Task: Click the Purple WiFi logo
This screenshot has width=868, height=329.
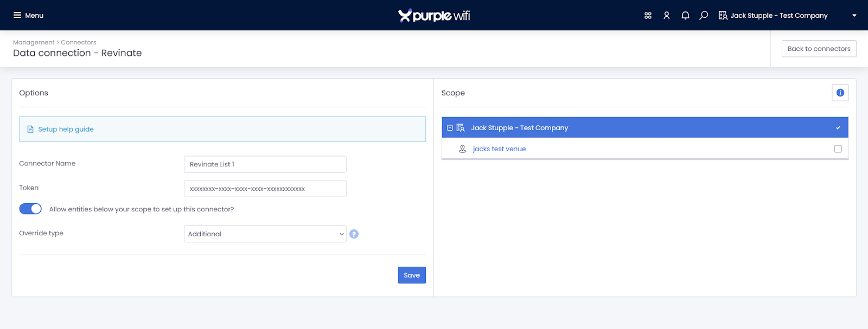Action: (434, 16)
